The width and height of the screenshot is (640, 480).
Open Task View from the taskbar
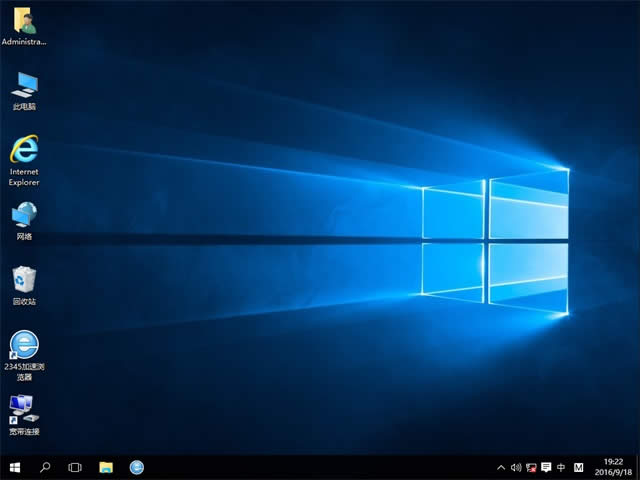pos(75,467)
